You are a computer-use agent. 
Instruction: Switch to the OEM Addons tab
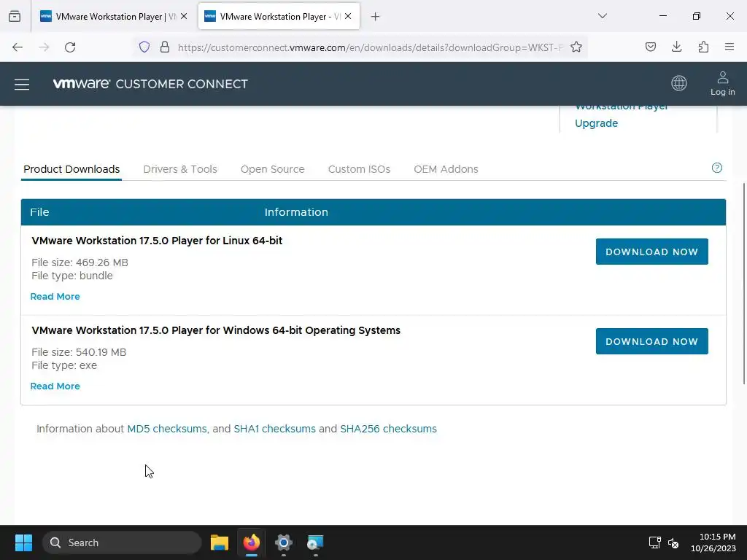[446, 169]
